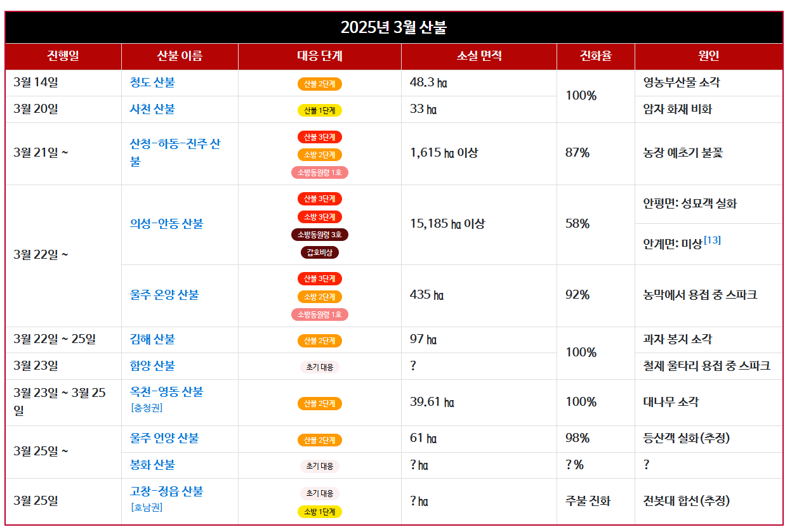Click the yellow 산불 1단계 badge
This screenshot has height=532, width=785.
(320, 110)
